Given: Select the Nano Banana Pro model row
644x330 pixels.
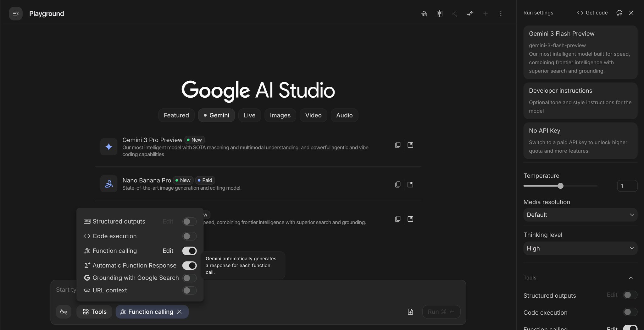Looking at the screenshot, I should [258, 184].
